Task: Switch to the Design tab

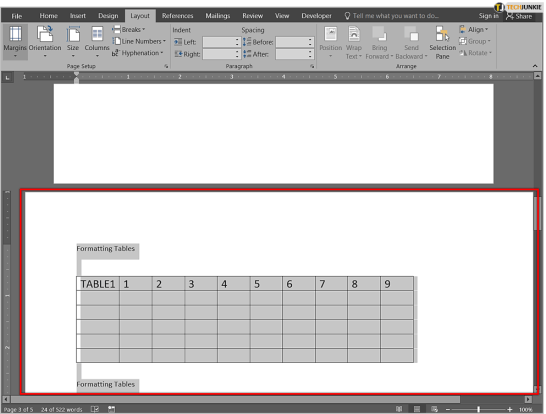Action: (x=108, y=16)
